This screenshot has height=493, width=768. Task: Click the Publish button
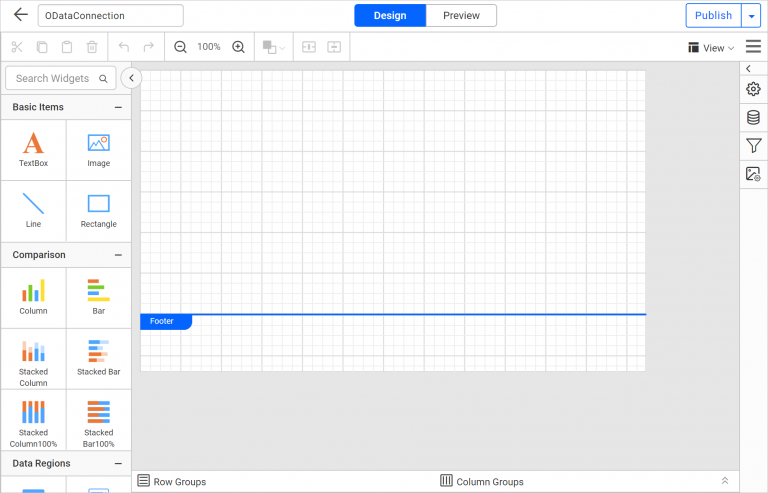point(713,16)
